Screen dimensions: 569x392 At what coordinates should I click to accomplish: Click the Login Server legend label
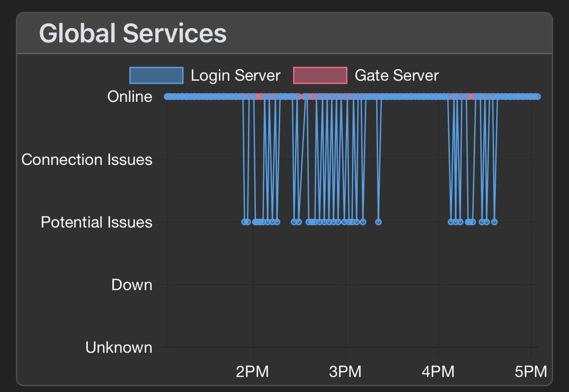tap(236, 75)
